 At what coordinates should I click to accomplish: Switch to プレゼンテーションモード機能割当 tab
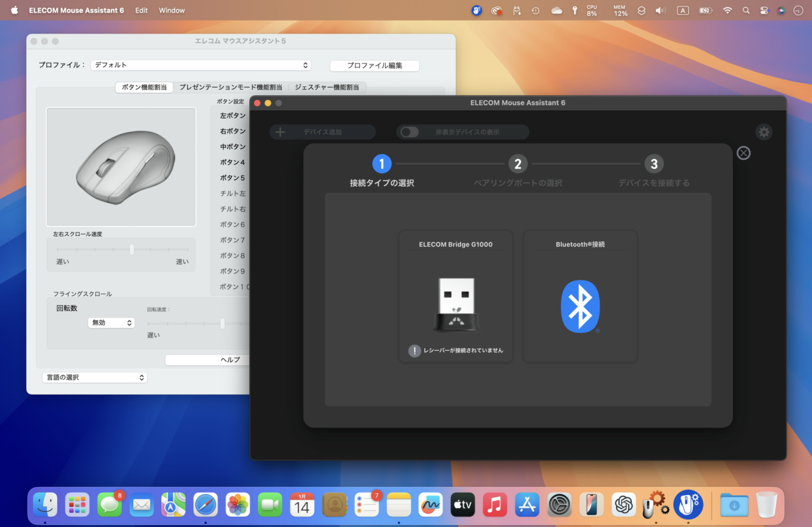click(230, 88)
